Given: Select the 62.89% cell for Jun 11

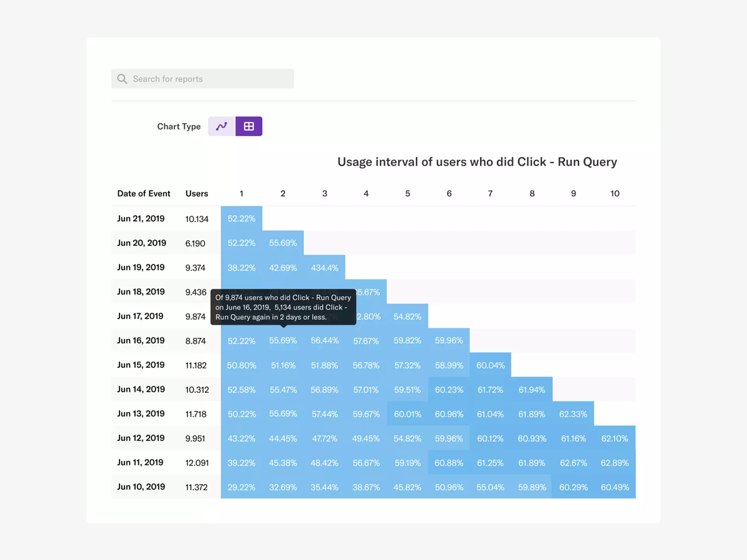Looking at the screenshot, I should [615, 462].
